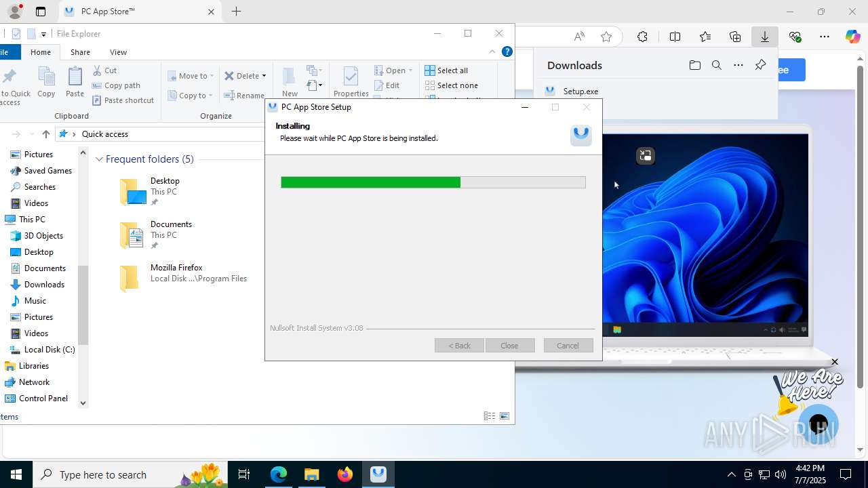Go up one folder level arrow
The height and width of the screenshot is (488, 868).
pyautogui.click(x=46, y=134)
